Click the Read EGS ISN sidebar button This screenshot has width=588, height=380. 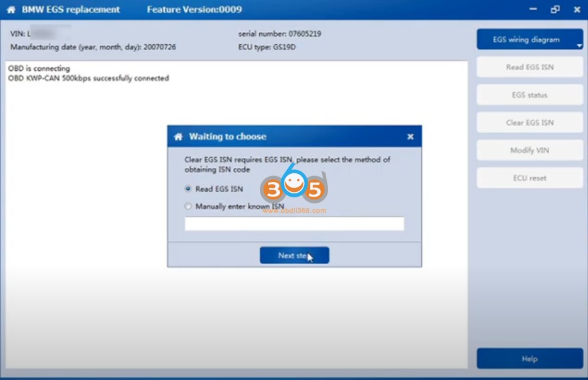point(530,67)
